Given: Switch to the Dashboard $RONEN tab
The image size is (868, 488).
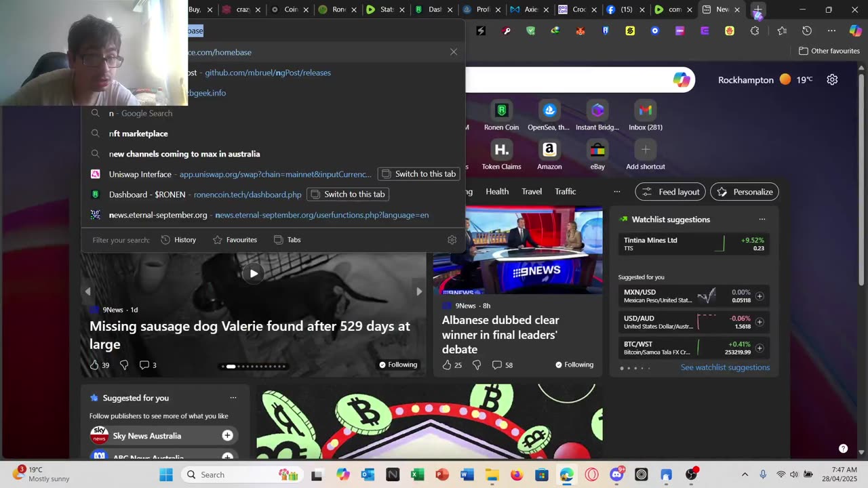Looking at the screenshot, I should coord(348,195).
